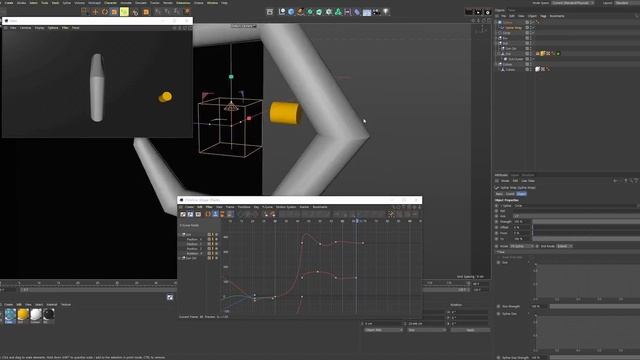Screen dimensions: 640x360
Task: Click the orange loop icon in Timeline toolbar
Action: point(208,214)
